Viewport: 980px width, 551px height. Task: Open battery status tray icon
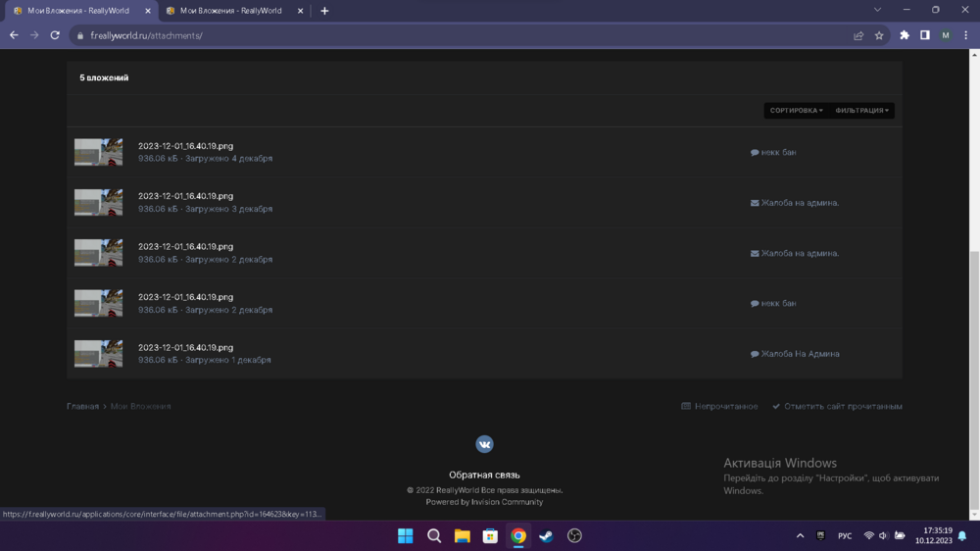900,536
